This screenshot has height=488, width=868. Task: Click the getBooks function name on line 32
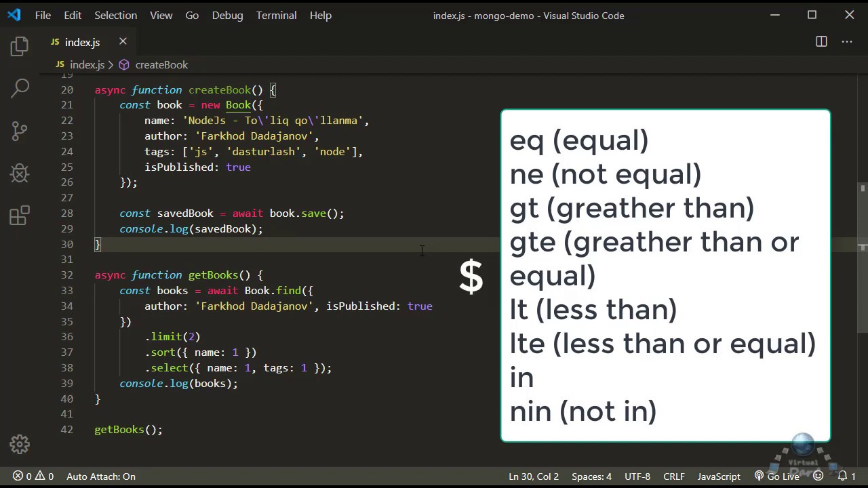(213, 275)
